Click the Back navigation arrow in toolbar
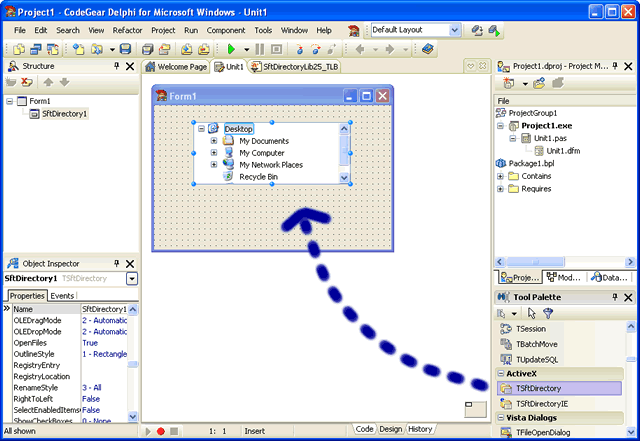640x441 pixels. [x=360, y=49]
